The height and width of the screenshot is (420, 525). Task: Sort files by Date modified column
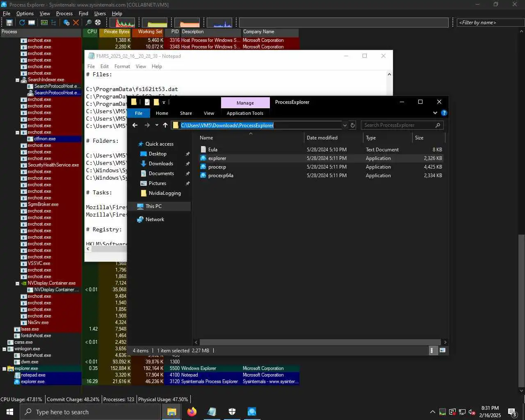[x=333, y=138]
